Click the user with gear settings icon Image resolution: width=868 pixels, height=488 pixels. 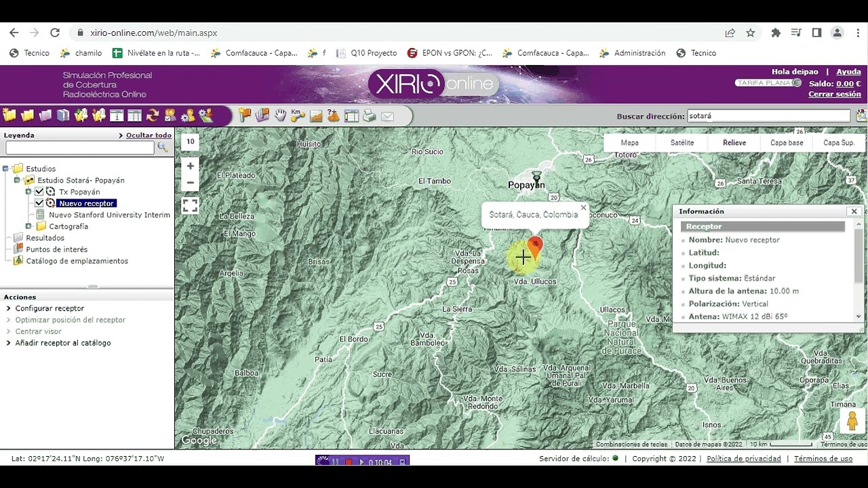click(x=188, y=117)
